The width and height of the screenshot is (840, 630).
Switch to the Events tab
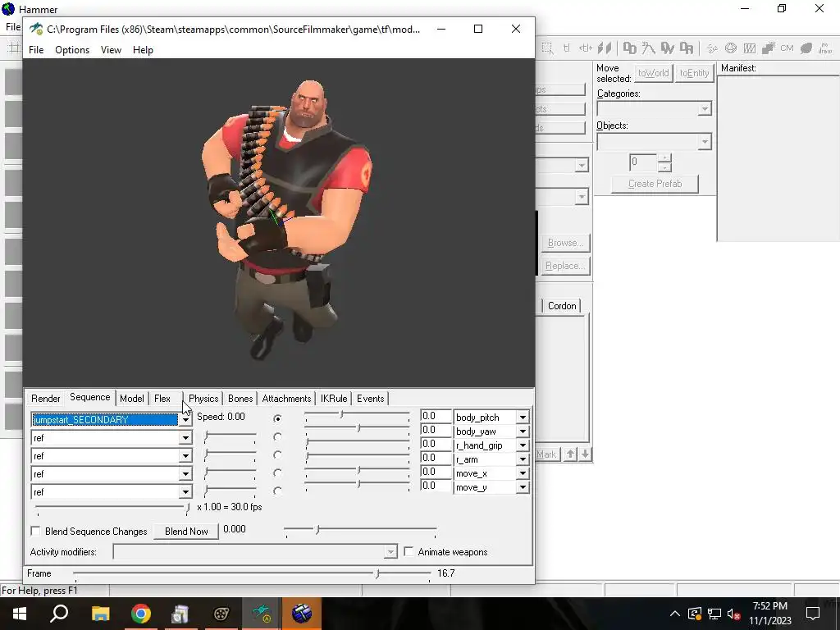tap(370, 399)
